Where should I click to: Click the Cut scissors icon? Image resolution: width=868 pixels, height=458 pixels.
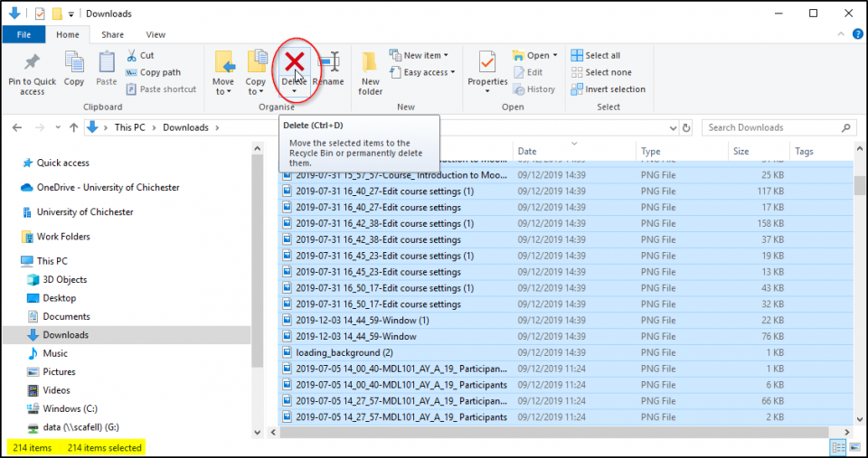[132, 55]
